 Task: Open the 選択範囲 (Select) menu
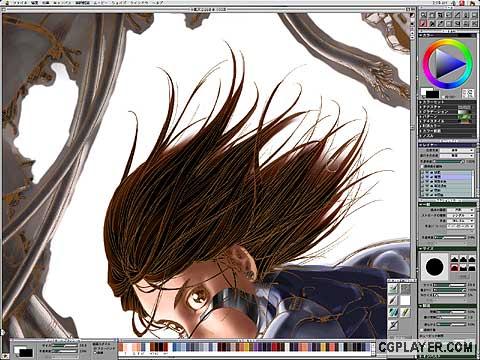coord(83,3)
